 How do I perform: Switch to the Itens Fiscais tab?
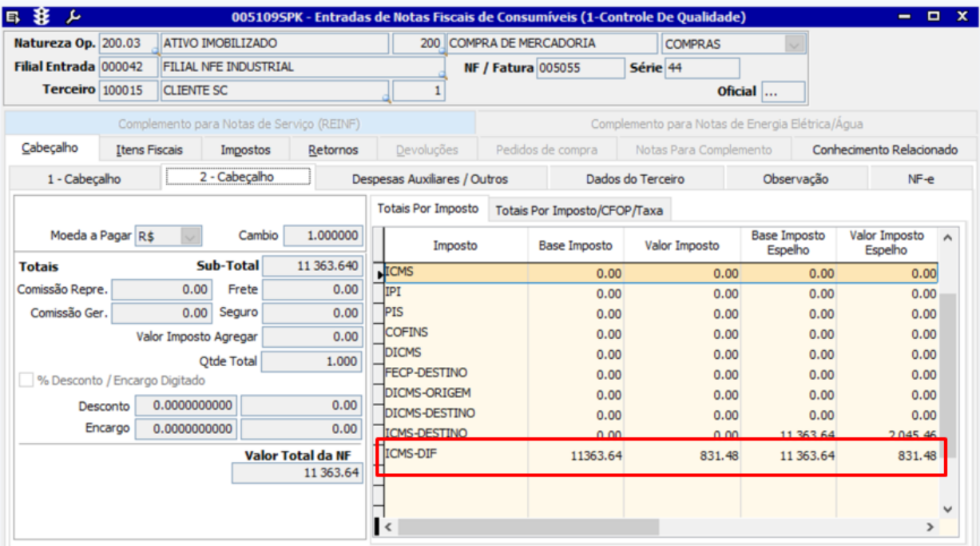coord(149,149)
